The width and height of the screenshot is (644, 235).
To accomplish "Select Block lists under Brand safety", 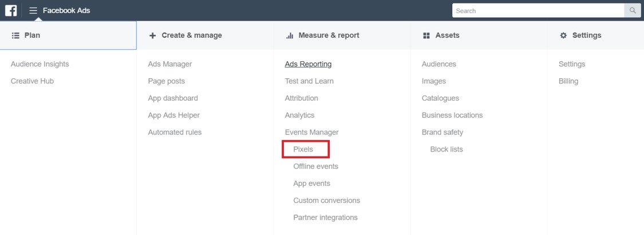I will [x=447, y=149].
